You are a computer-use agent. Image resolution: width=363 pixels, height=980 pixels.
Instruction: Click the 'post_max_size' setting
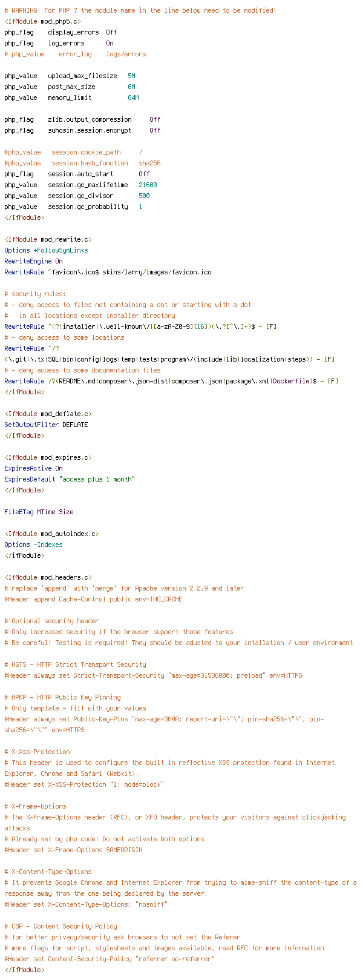(x=70, y=87)
